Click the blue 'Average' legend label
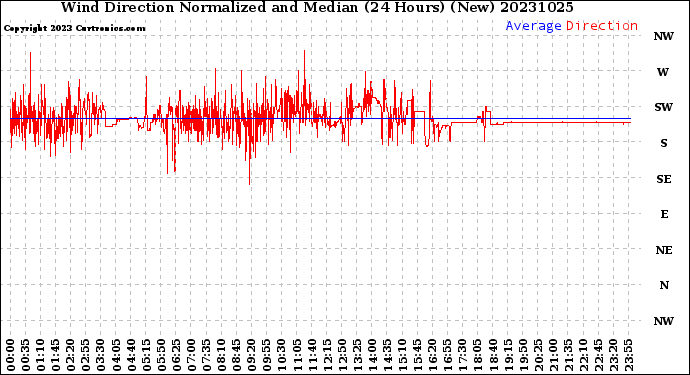 (533, 26)
